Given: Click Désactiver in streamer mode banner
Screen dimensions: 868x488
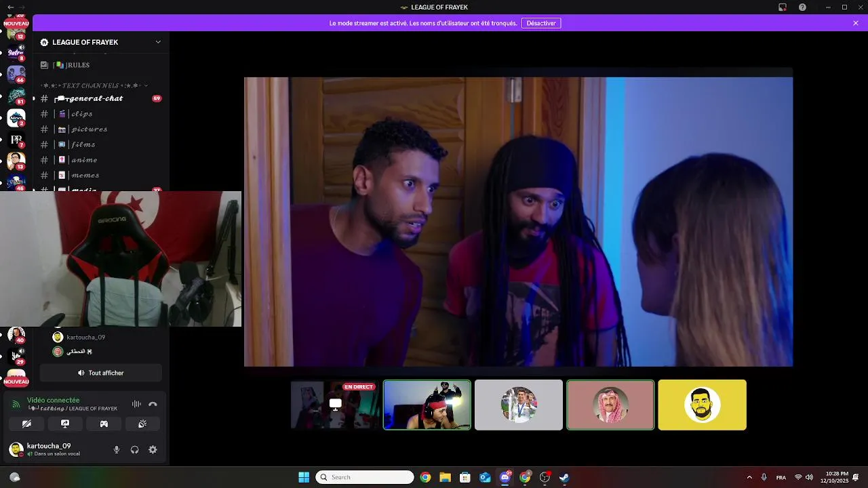Looking at the screenshot, I should click(x=541, y=23).
